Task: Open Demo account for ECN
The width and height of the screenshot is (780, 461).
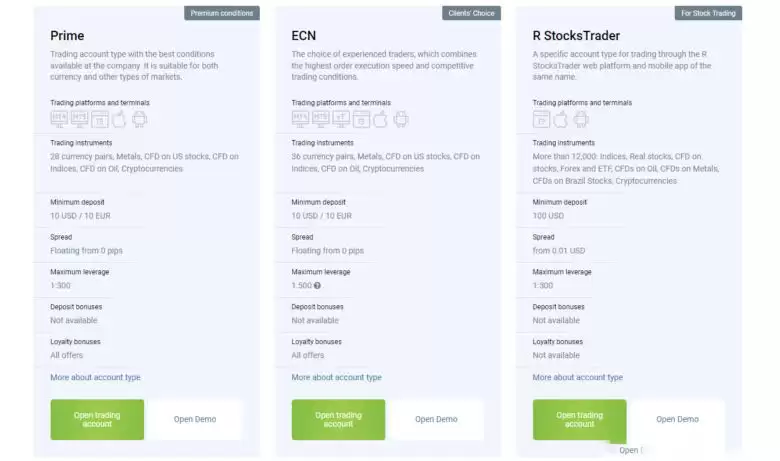Action: [436, 419]
